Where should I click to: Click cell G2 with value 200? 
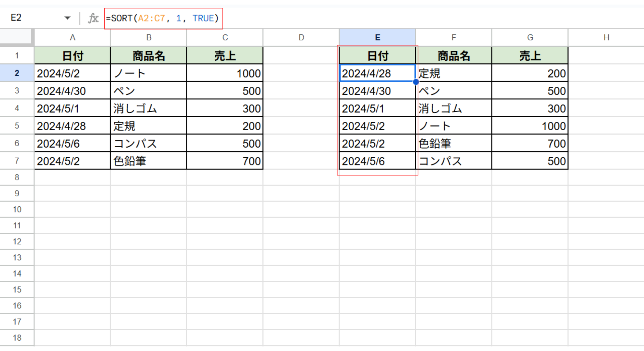pyautogui.click(x=530, y=73)
